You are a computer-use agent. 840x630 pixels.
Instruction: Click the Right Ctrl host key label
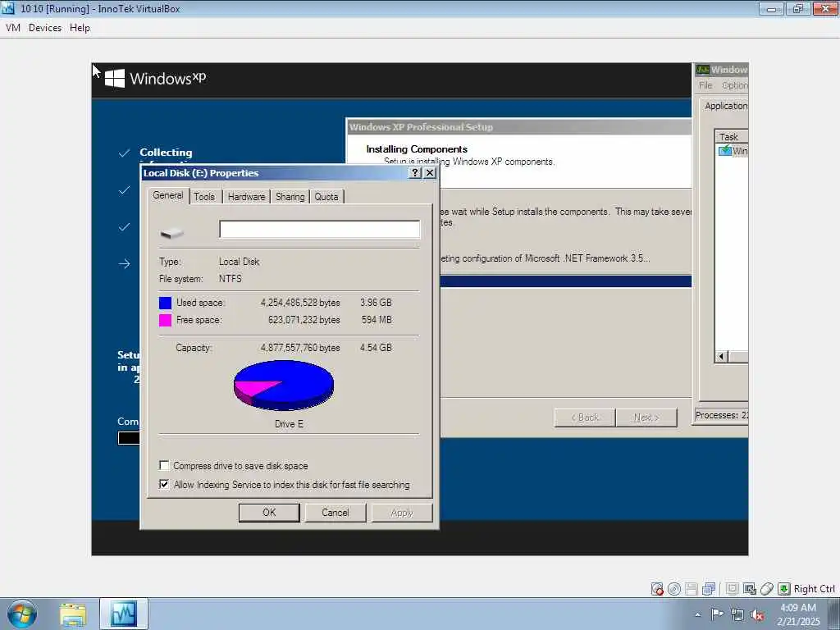[x=814, y=589]
